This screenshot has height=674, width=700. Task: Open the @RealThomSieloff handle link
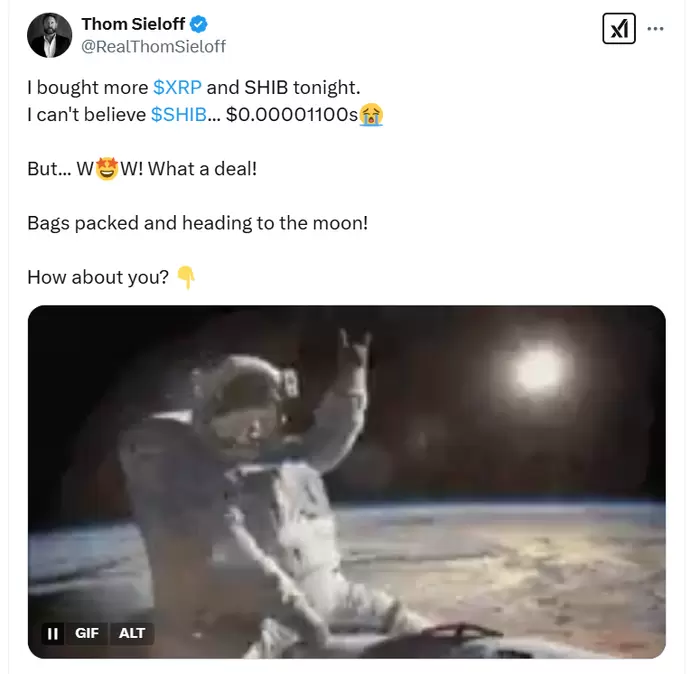click(153, 46)
